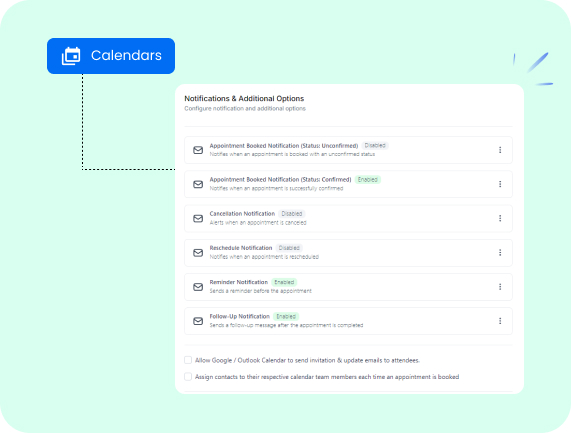Open options menu for Confirmed booked notification

pos(500,184)
